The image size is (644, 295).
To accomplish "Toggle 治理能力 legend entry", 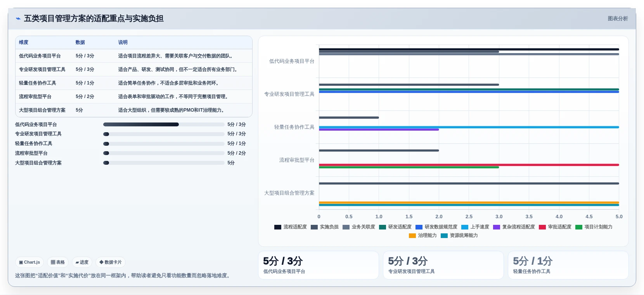I will pos(423,236).
